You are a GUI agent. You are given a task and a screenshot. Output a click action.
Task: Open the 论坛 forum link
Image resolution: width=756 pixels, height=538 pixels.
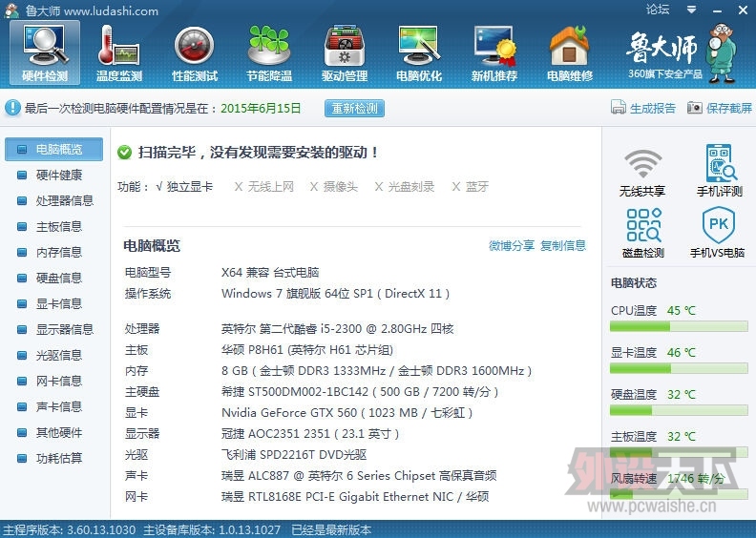point(658,10)
